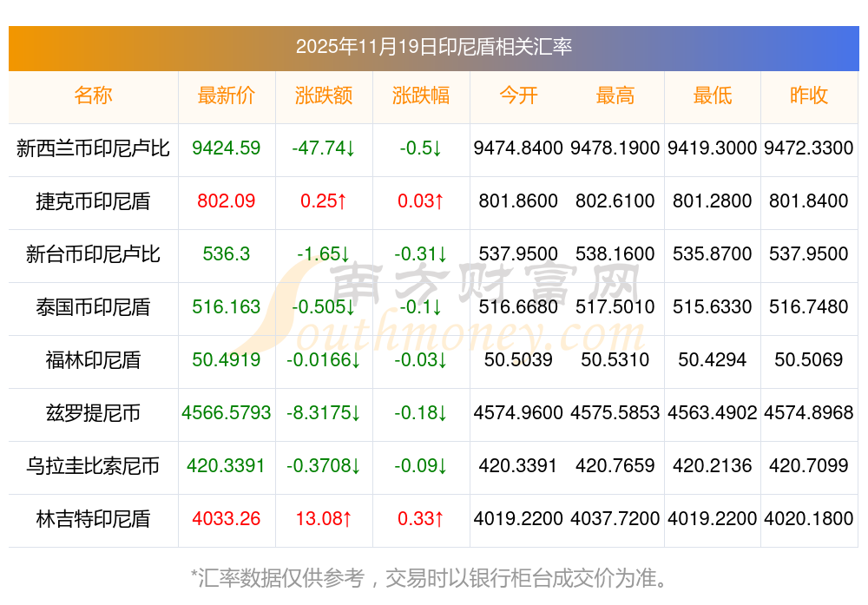Click the 最高 column header
The height and width of the screenshot is (605, 868).
[x=615, y=96]
